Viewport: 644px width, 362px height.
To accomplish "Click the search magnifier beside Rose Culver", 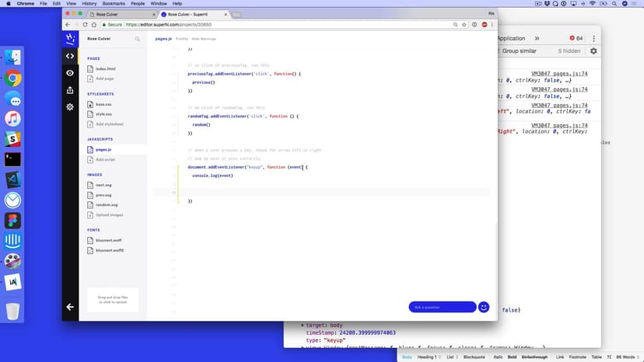I will click(138, 38).
